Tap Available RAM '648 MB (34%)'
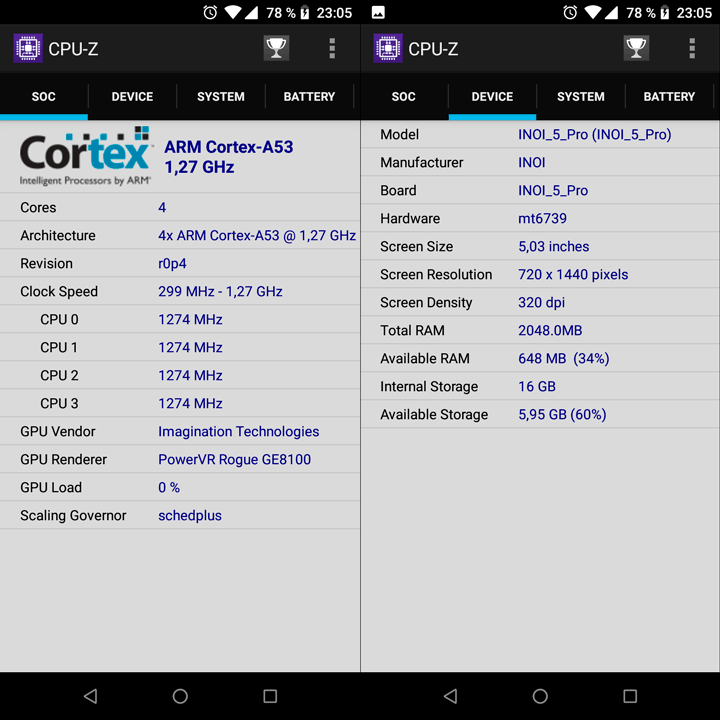 click(564, 359)
